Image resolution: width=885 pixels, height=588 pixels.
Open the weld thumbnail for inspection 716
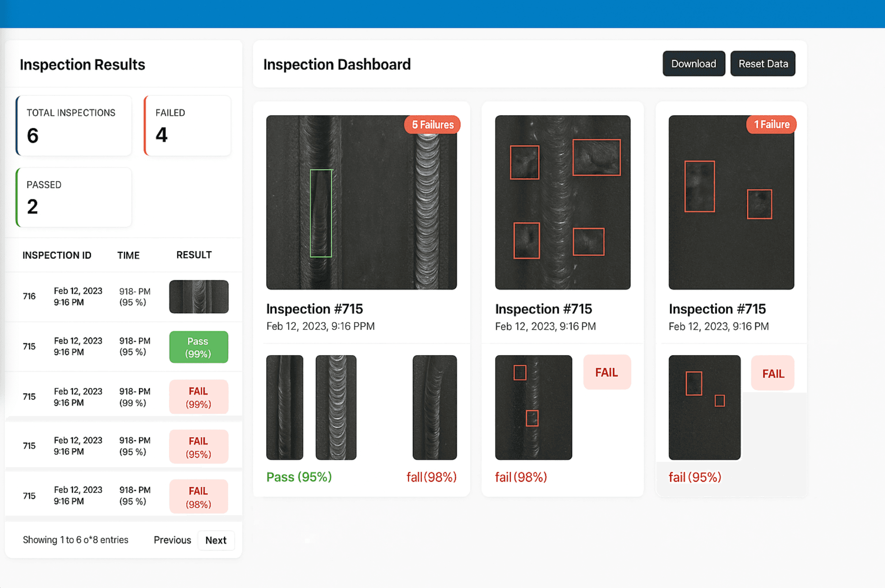click(x=199, y=296)
